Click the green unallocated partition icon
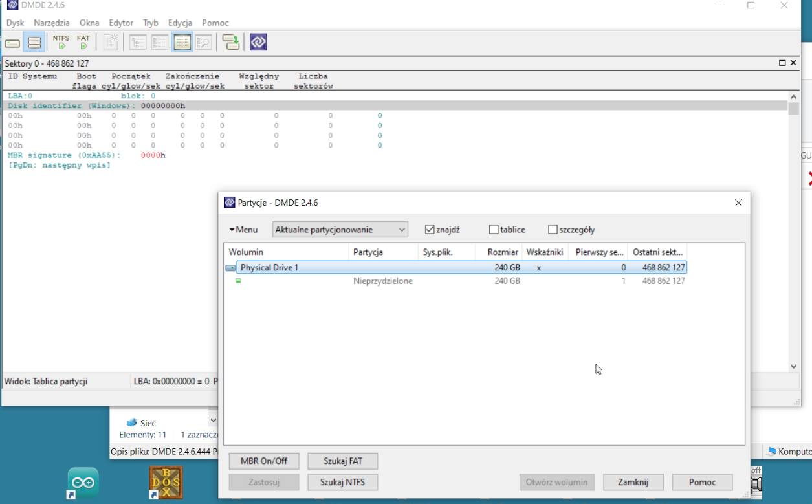The image size is (812, 504). (x=238, y=281)
